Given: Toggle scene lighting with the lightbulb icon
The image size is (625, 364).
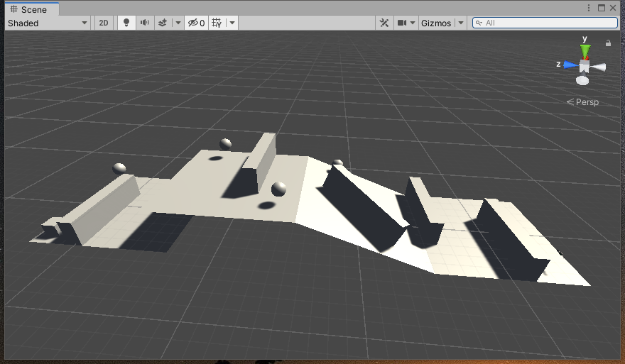Looking at the screenshot, I should click(126, 23).
